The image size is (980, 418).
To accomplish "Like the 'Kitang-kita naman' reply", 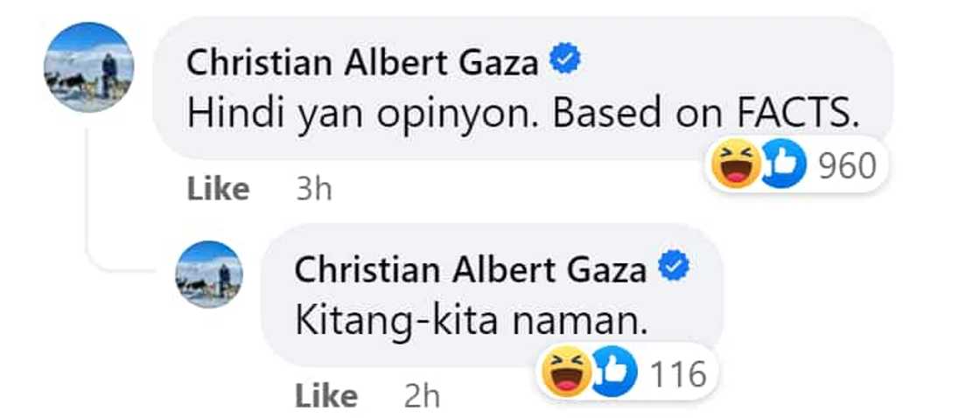I will (x=325, y=396).
